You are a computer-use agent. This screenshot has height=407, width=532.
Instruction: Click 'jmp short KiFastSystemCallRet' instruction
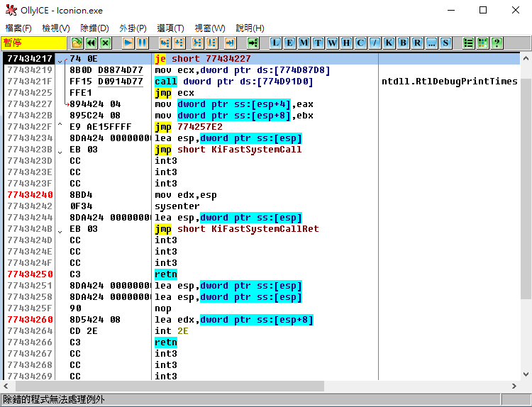click(237, 229)
